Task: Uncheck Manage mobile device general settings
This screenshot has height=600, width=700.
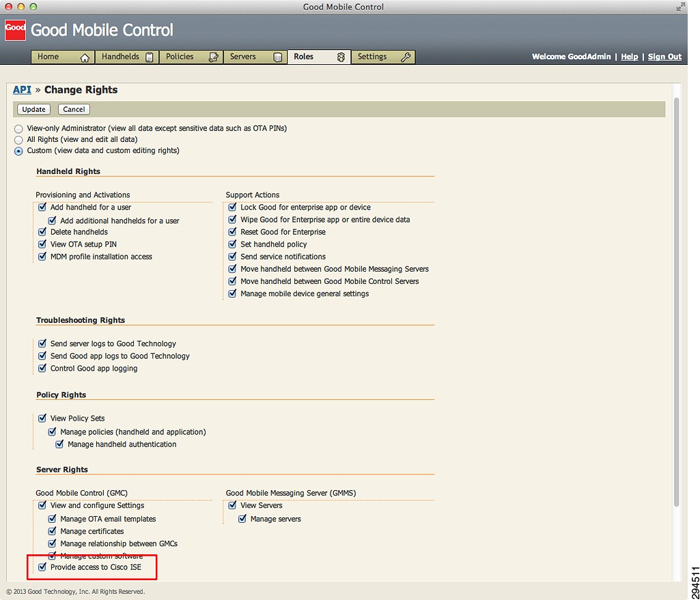Action: [232, 294]
